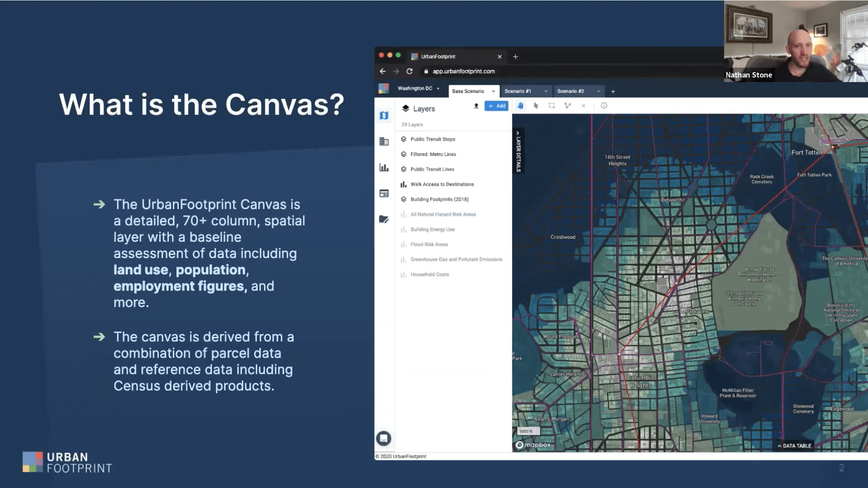Select the pan (hand) tool
Image resolution: width=868 pixels, height=488 pixels.
coord(521,106)
